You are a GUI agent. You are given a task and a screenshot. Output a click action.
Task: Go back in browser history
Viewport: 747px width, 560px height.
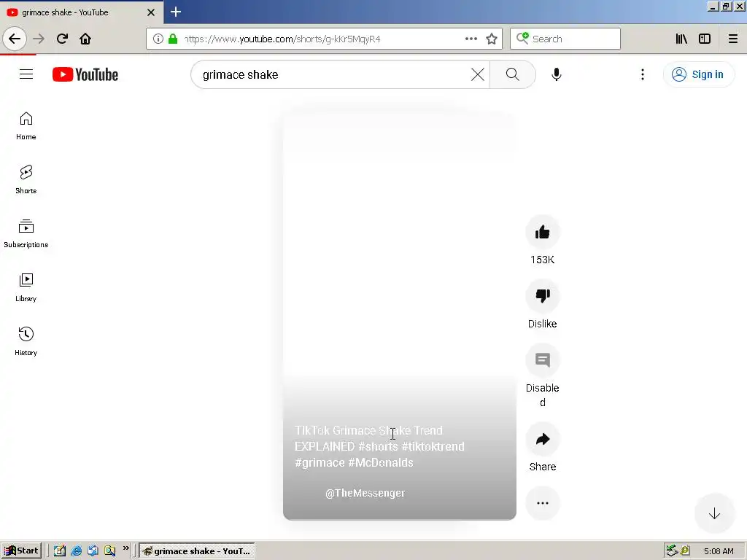coord(15,39)
